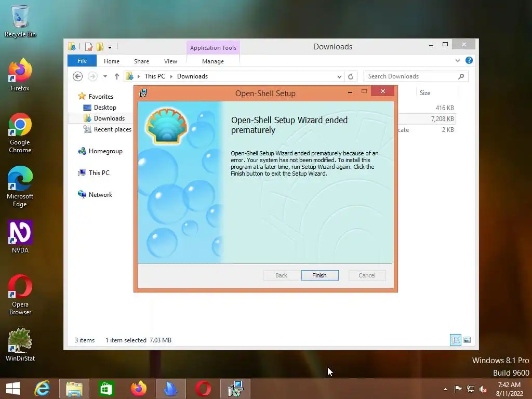532x399 pixels.
Task: Click This PC in the address bar
Action: [155, 76]
